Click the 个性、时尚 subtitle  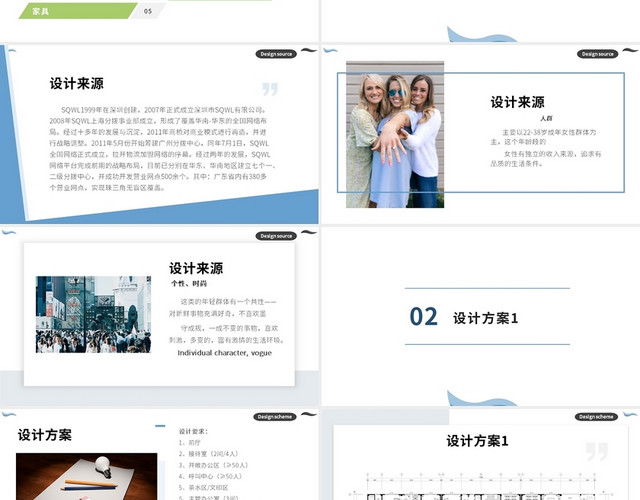pos(189,284)
